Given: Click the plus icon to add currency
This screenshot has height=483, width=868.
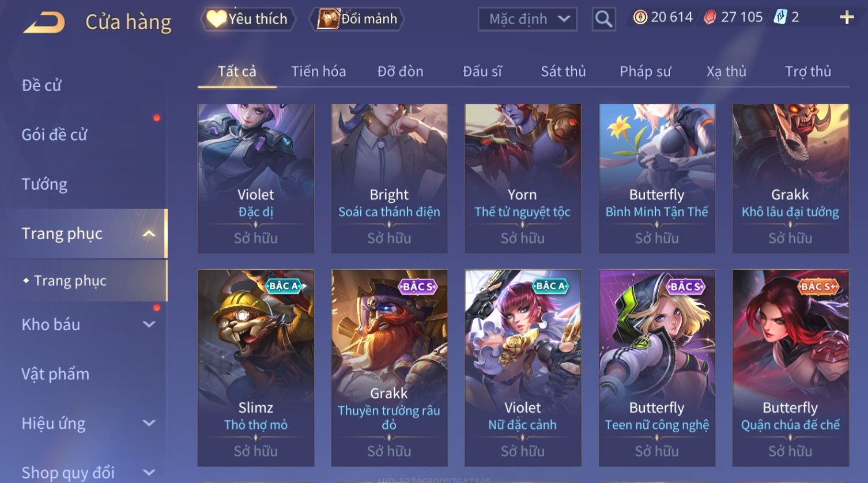Looking at the screenshot, I should pyautogui.click(x=847, y=17).
